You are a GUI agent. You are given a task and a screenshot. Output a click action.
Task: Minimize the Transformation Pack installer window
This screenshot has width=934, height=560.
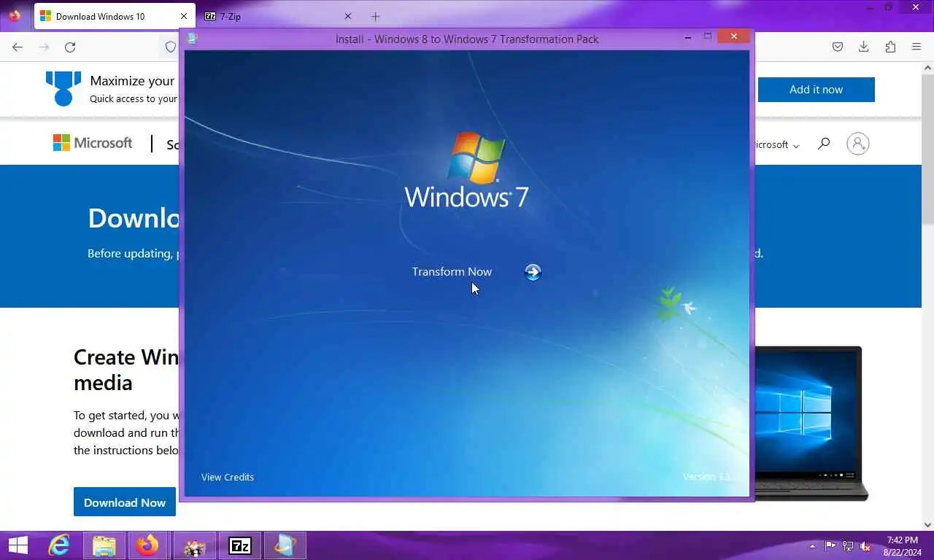688,36
